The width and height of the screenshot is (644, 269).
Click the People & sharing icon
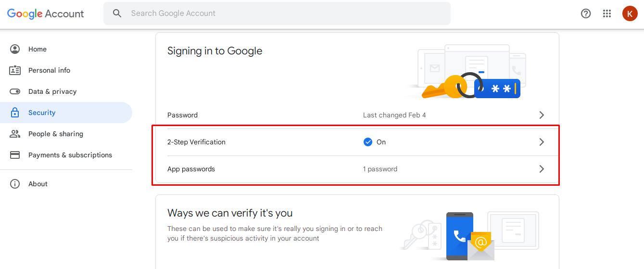[15, 134]
